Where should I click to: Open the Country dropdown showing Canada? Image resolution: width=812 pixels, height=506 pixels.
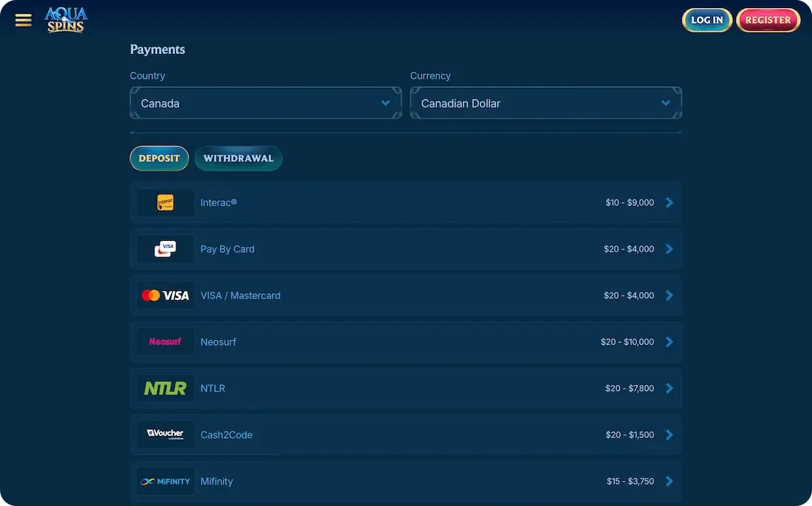[266, 103]
